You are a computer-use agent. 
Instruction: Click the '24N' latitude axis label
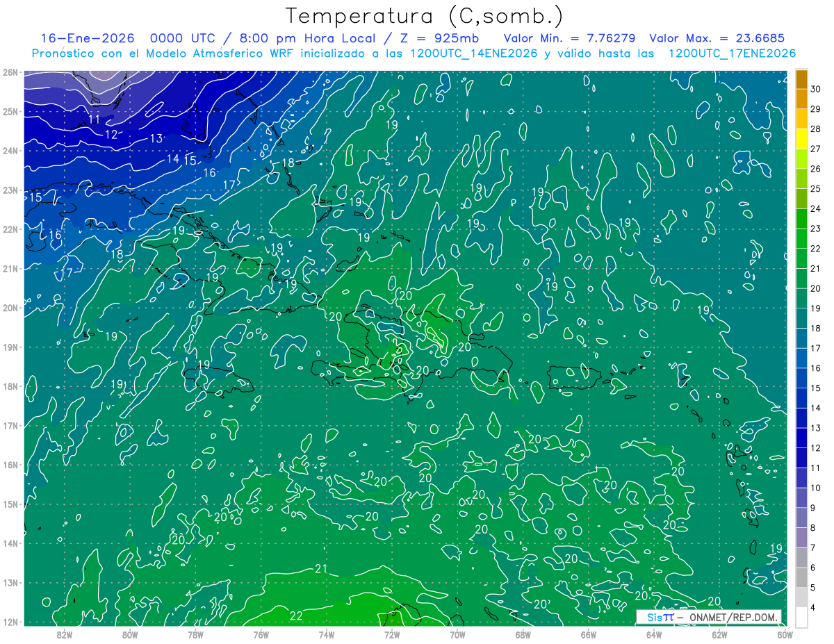pyautogui.click(x=10, y=151)
